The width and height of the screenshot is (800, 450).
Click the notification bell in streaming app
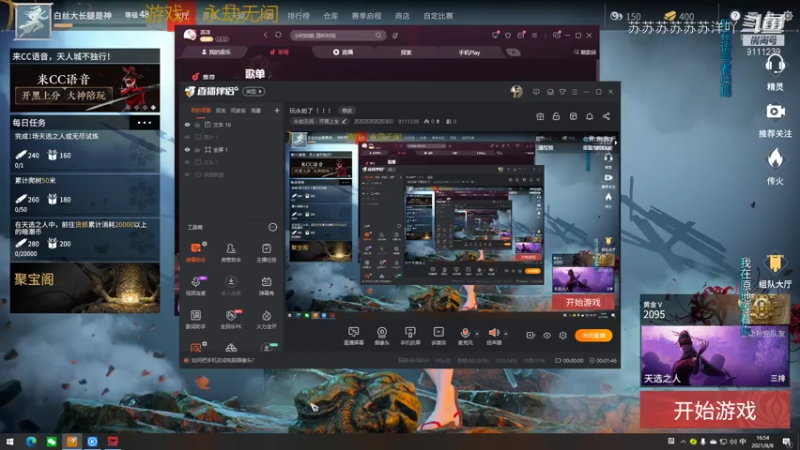[589, 116]
